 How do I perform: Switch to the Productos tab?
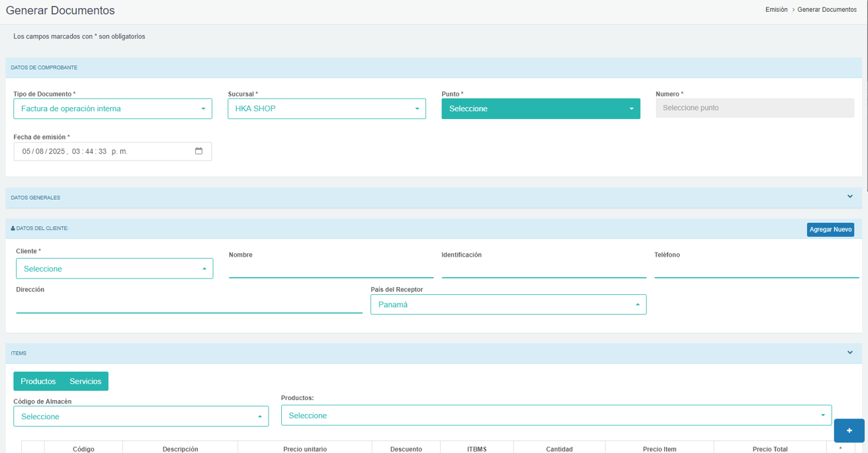coord(38,382)
